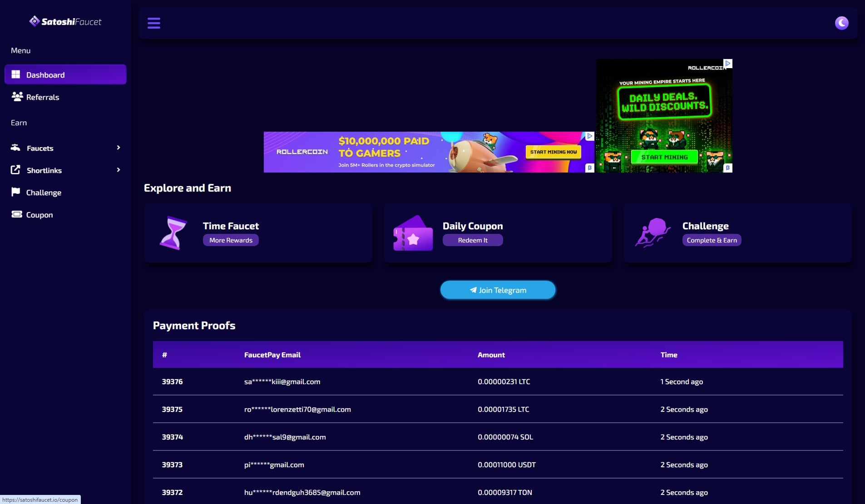Click the Coupon ticket icon in sidebar
The width and height of the screenshot is (865, 504).
pyautogui.click(x=17, y=214)
